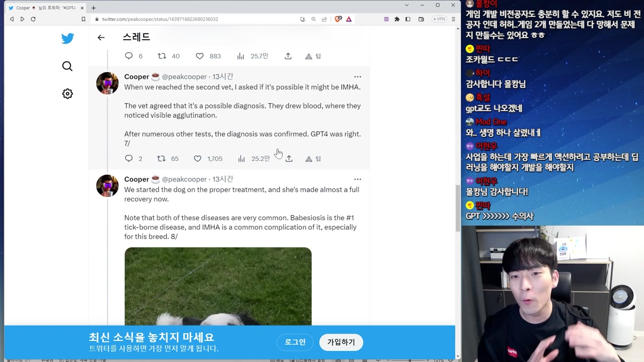Screen dimensions: 644x362
Task: Click reply icon on the 883-likes tweet
Action: [129, 56]
